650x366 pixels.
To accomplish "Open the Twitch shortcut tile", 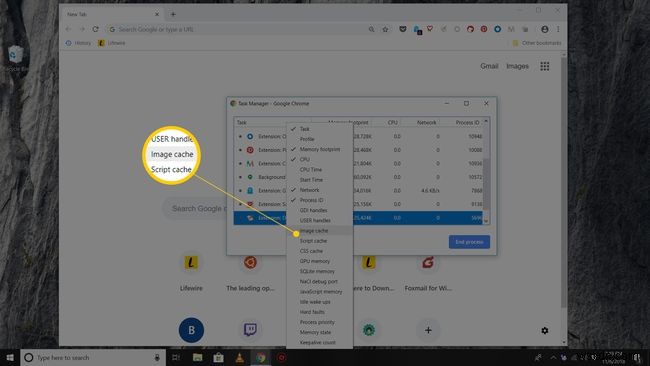I will pos(250,330).
